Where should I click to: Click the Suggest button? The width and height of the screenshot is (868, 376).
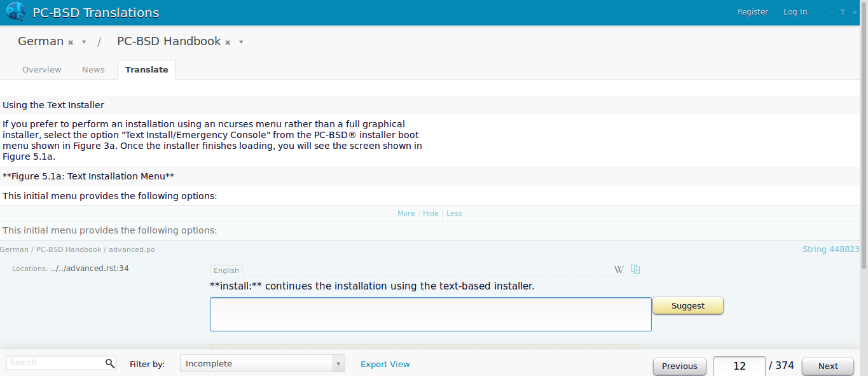coord(688,306)
